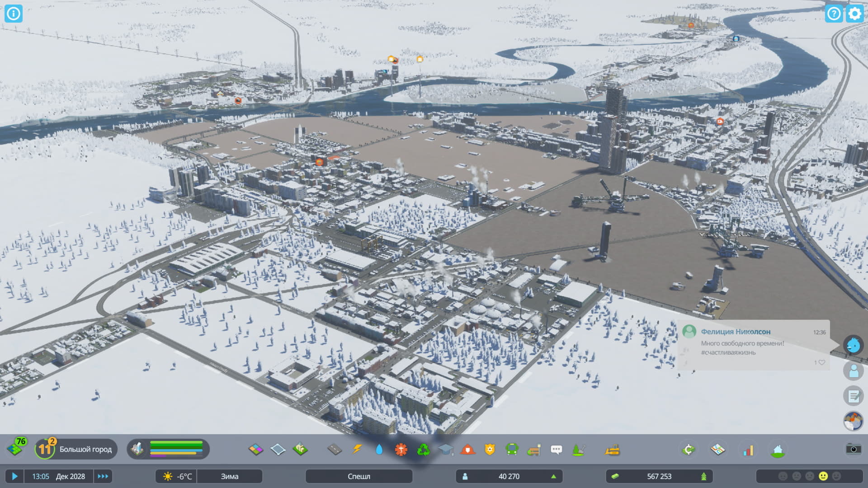
Task: Open the City statistics chart
Action: point(748,449)
